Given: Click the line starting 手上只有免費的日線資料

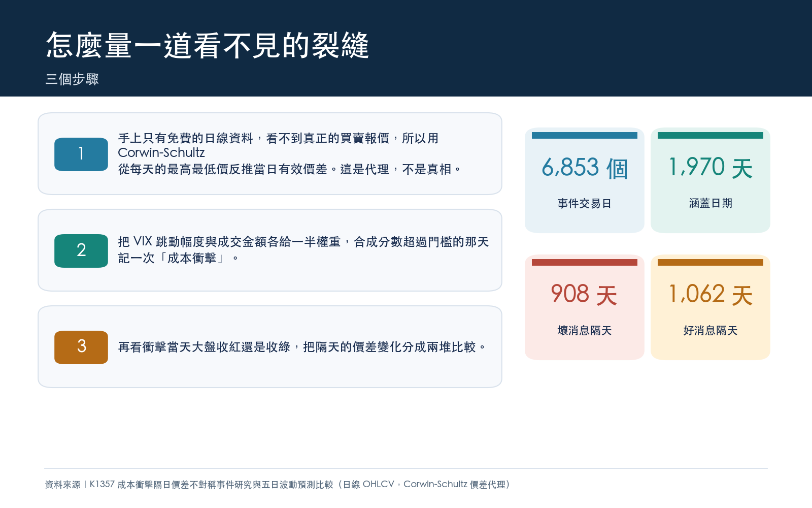Looking at the screenshot, I should (278, 138).
